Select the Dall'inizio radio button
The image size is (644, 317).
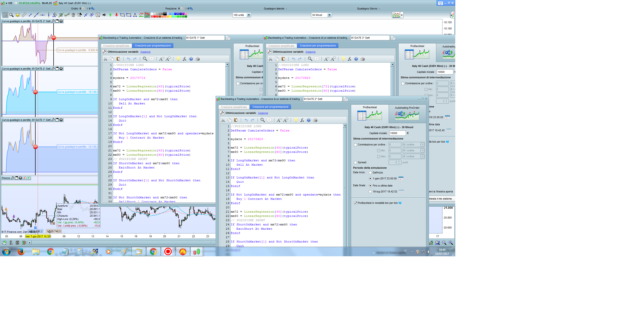click(x=370, y=173)
